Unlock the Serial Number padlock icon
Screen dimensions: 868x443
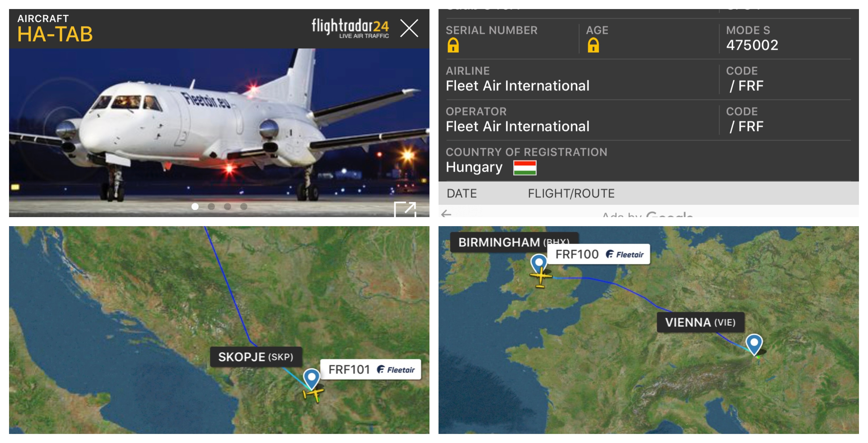coord(453,45)
